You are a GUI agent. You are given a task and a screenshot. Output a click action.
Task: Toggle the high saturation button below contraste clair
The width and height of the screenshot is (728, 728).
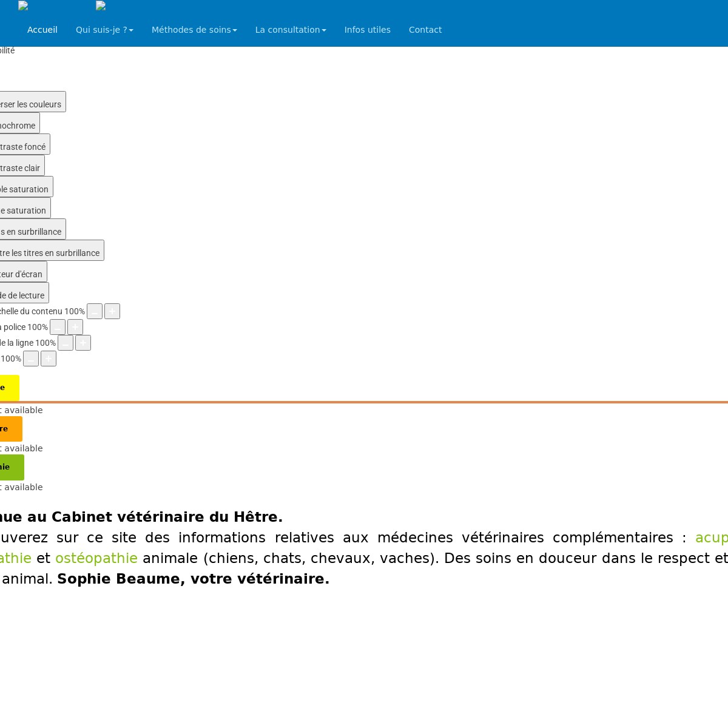[24, 208]
